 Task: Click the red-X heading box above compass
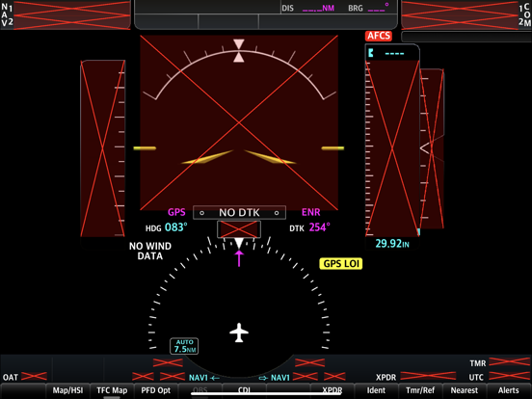click(239, 229)
